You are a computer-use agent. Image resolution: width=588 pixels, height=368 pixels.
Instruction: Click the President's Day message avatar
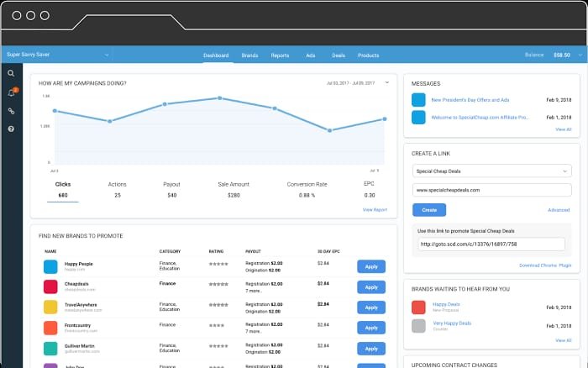[418, 99]
